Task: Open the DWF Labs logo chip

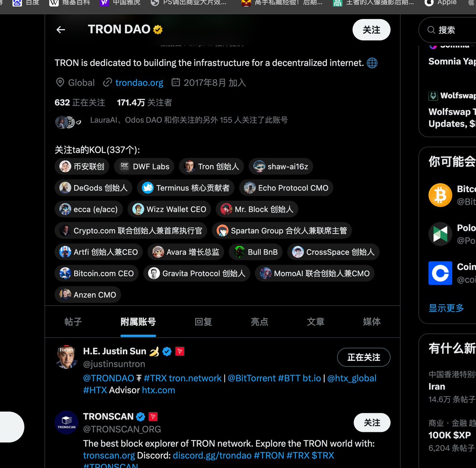Action: point(144,166)
